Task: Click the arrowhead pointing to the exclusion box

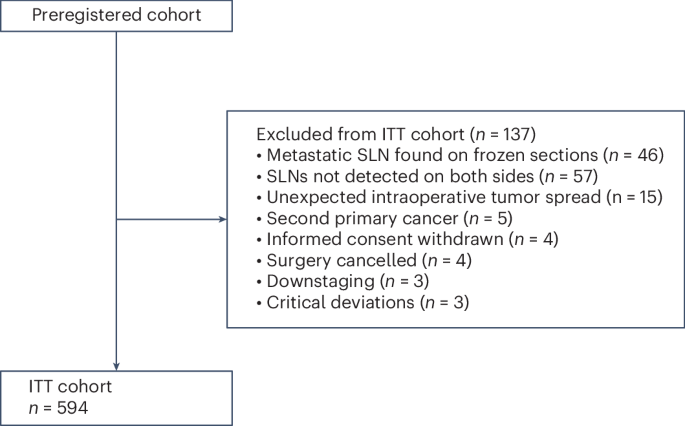Action: (221, 219)
